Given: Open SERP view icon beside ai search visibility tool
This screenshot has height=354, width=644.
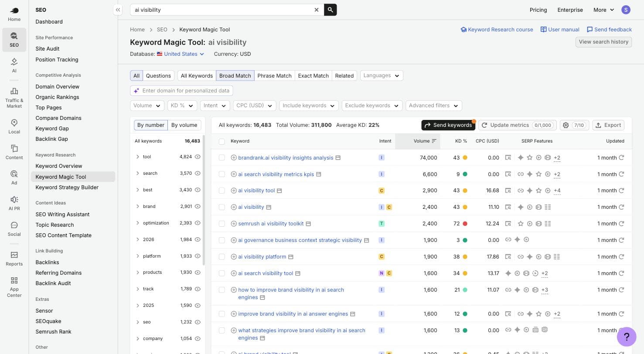Looking at the screenshot, I should [x=298, y=273].
